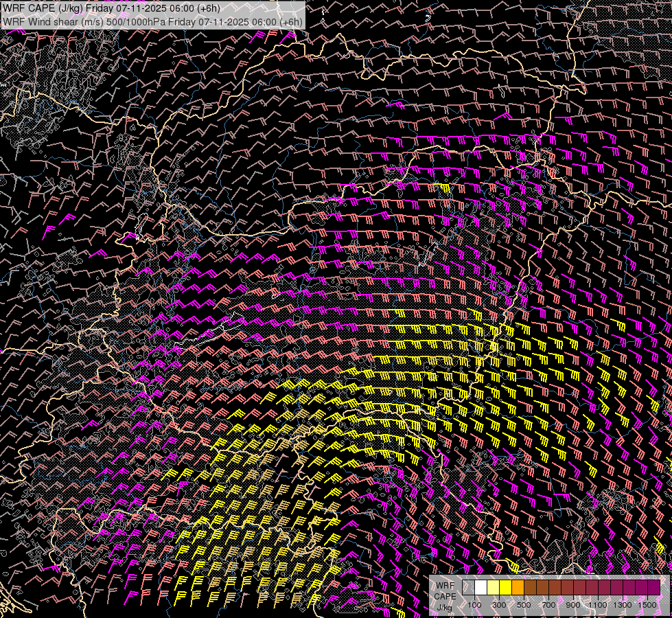
Task: Select the 500 legend scale label
Action: tap(524, 605)
